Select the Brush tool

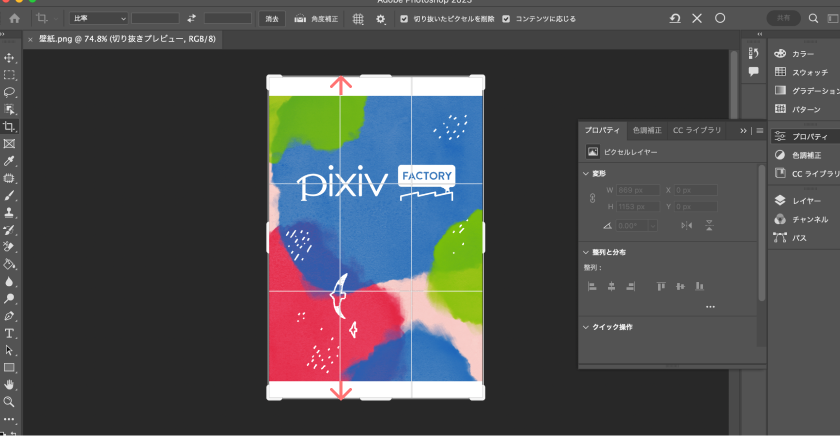coord(9,196)
